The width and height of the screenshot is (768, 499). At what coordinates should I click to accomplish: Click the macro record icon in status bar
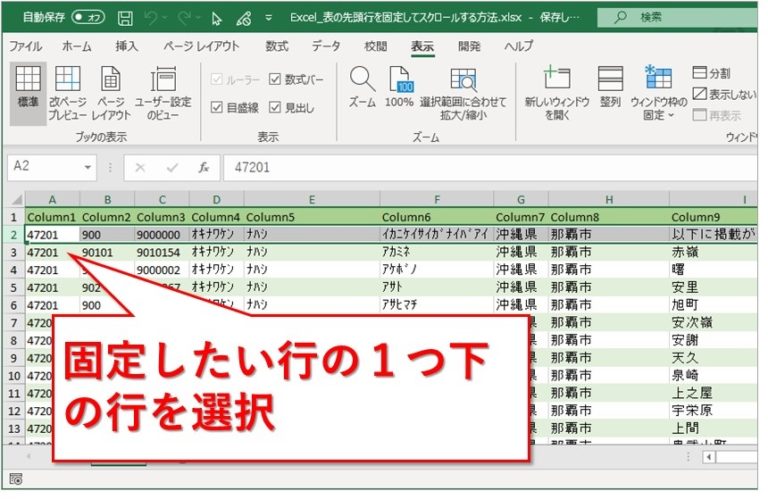point(16,478)
